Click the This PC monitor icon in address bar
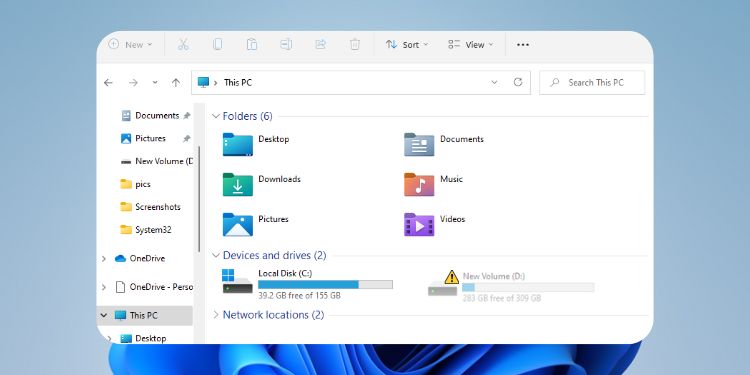Screen dimensions: 750x375 203,82
